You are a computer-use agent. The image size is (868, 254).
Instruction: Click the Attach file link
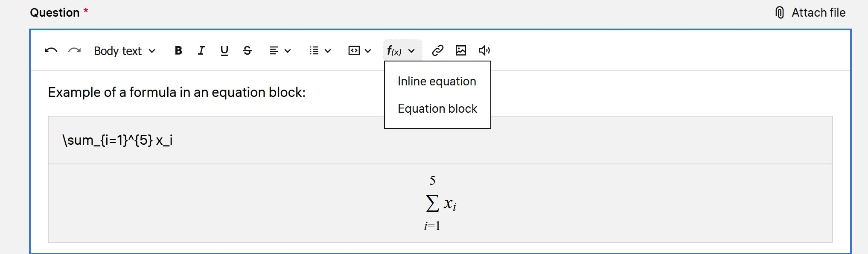pyautogui.click(x=818, y=12)
